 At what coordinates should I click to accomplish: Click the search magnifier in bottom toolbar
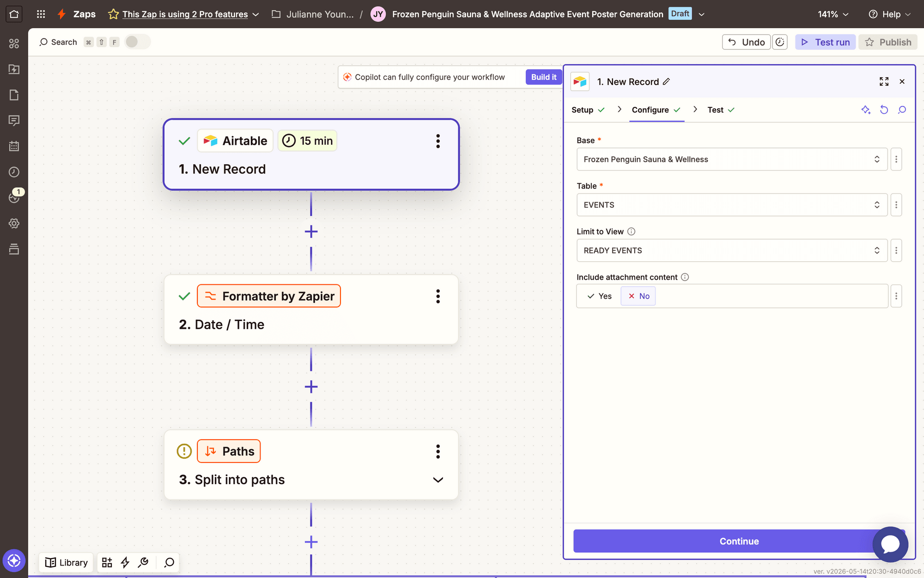tap(169, 562)
